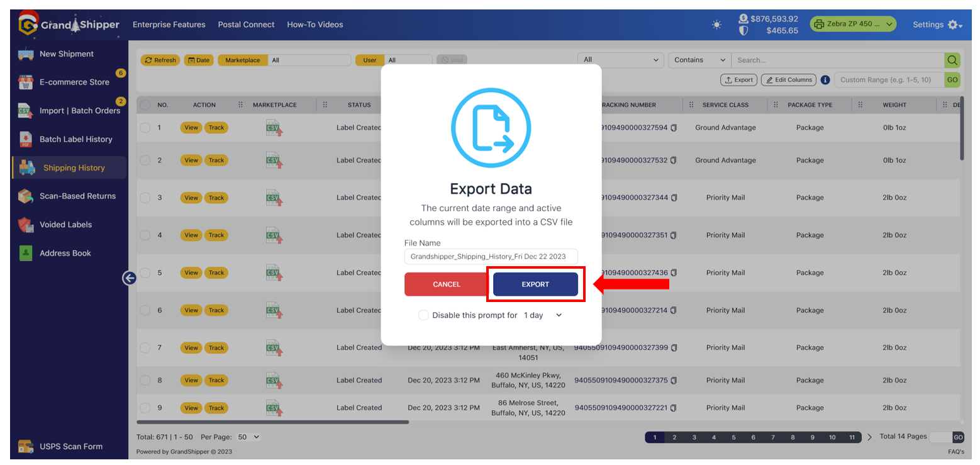Check the checkbox for row 6
This screenshot has width=980, height=465.
[x=145, y=310]
